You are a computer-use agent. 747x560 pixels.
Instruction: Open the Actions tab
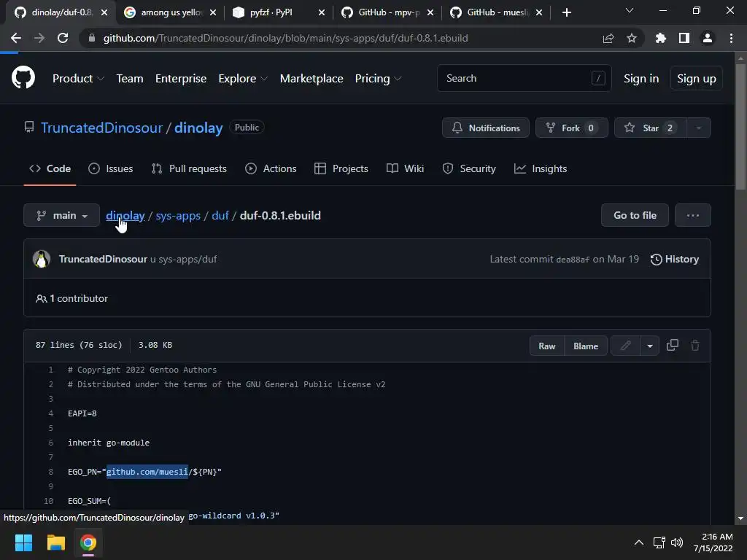pyautogui.click(x=271, y=168)
